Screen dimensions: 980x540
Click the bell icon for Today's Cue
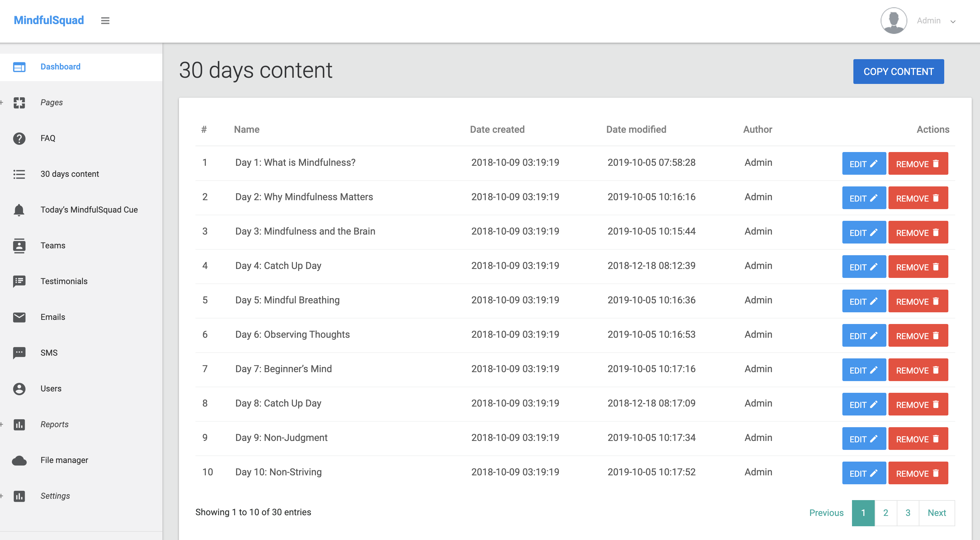tap(19, 210)
